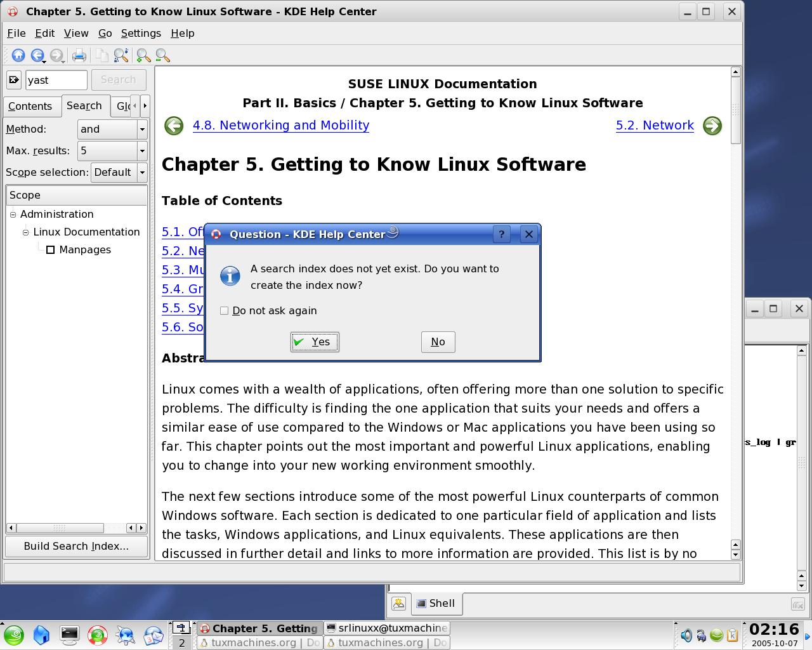The height and width of the screenshot is (650, 812).
Task: Click the greyed Search button by the yast field
Action: [x=119, y=80]
